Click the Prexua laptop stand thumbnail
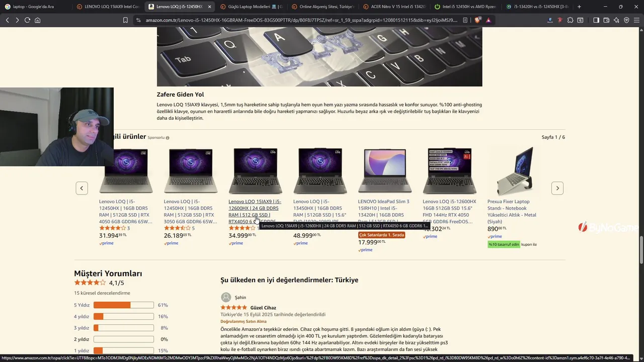 514,171
